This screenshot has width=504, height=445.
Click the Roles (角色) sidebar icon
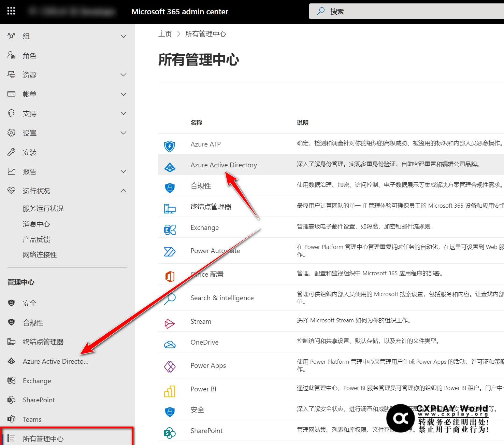point(11,55)
